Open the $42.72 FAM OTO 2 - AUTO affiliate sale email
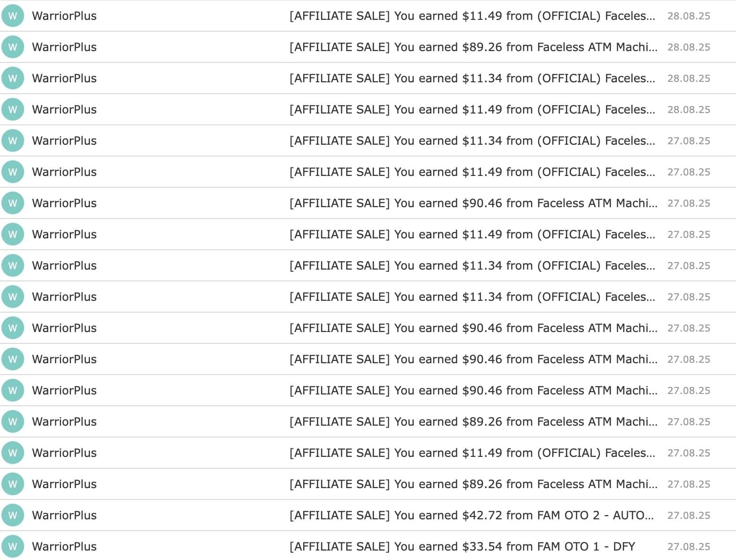The image size is (736, 560). [471, 515]
